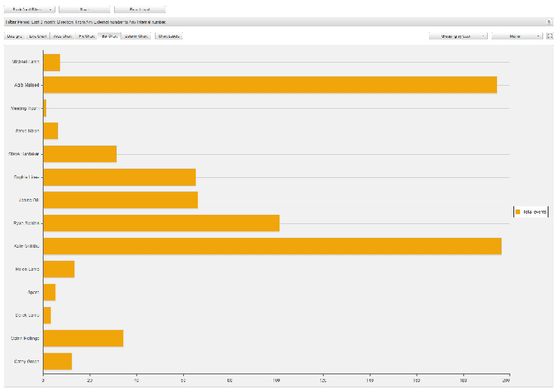Switch to the Line Chart view
The width and height of the screenshot is (555, 392).
point(38,36)
